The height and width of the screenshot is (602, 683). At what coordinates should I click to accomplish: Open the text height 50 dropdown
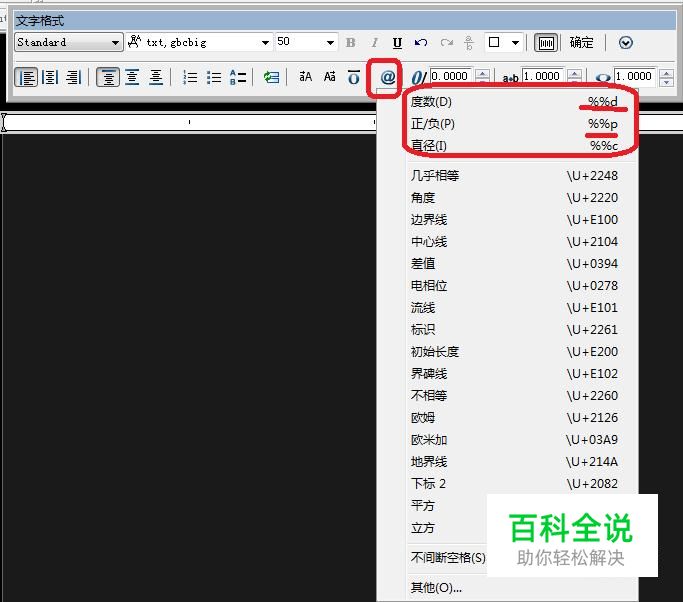[306, 42]
